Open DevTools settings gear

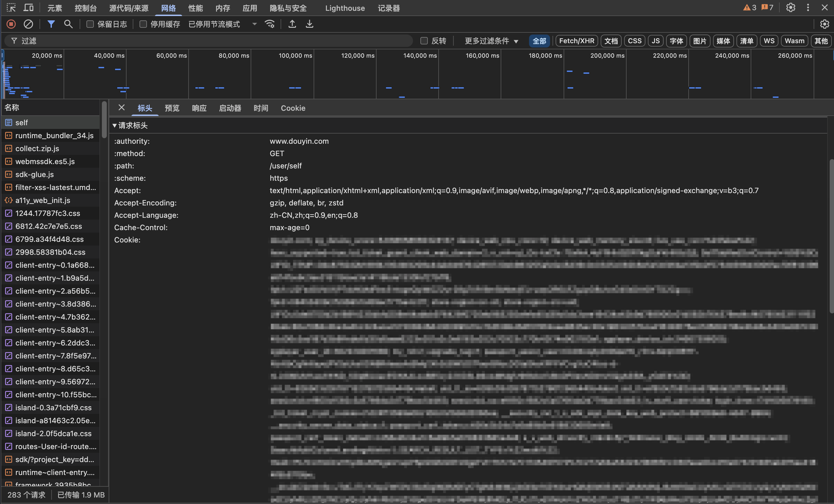click(x=790, y=7)
